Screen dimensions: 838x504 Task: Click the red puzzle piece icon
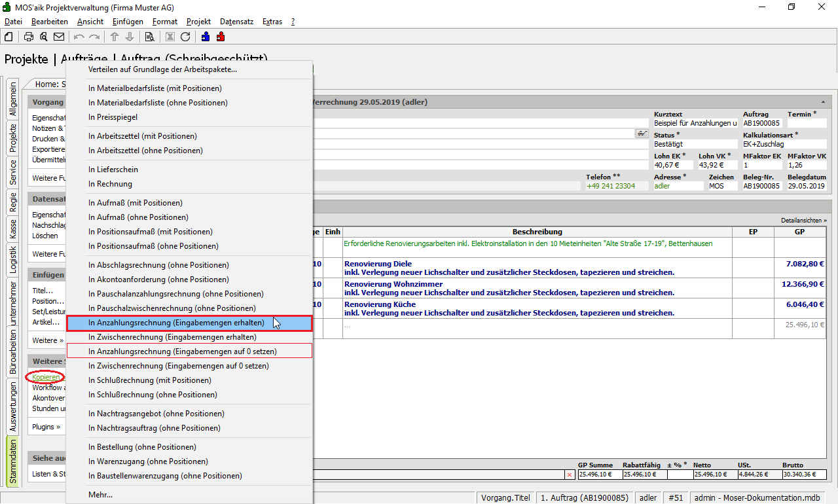[x=221, y=37]
